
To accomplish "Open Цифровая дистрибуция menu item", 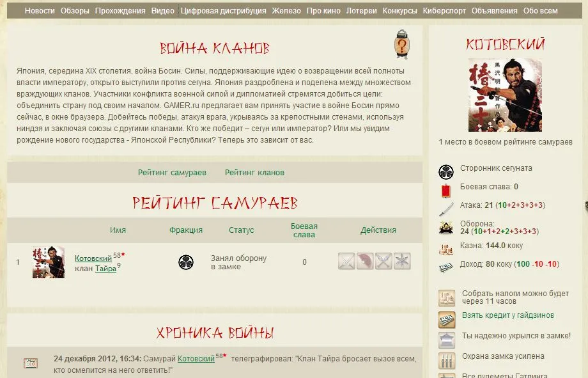I will click(x=224, y=11).
